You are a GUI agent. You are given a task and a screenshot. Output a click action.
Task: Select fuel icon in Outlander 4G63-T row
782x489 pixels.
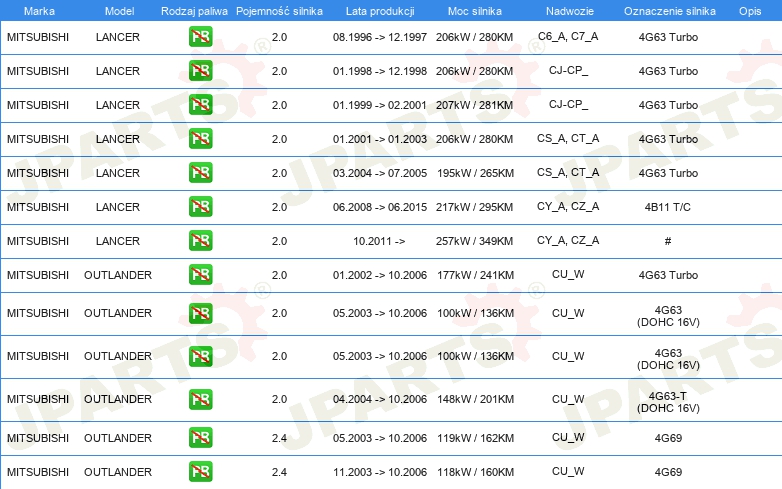200,399
